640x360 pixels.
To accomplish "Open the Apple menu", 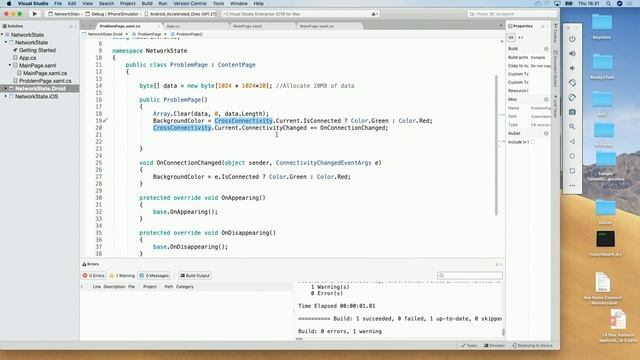I will pos(9,3).
